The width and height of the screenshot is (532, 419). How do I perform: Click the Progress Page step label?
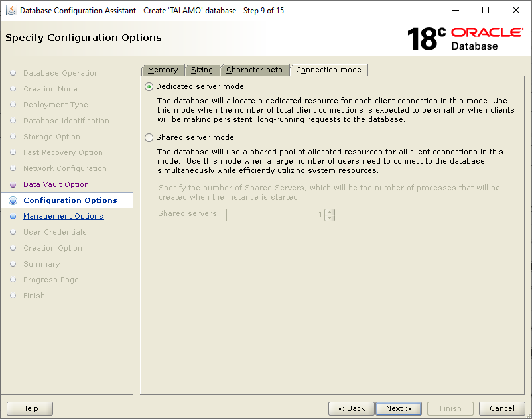[51, 280]
